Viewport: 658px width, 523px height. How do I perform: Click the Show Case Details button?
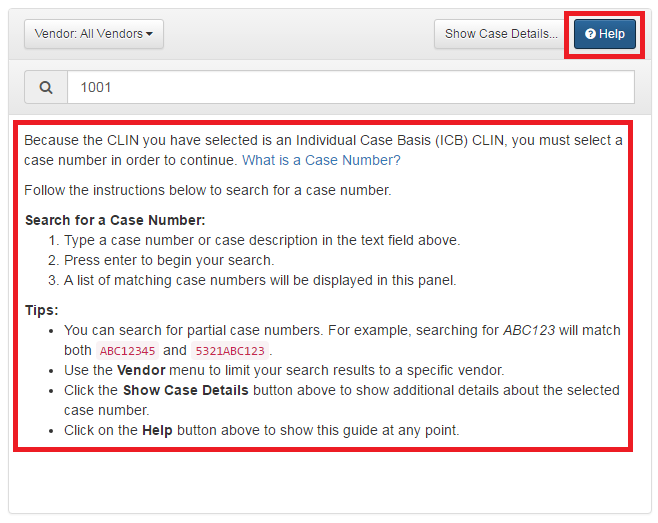pos(501,34)
